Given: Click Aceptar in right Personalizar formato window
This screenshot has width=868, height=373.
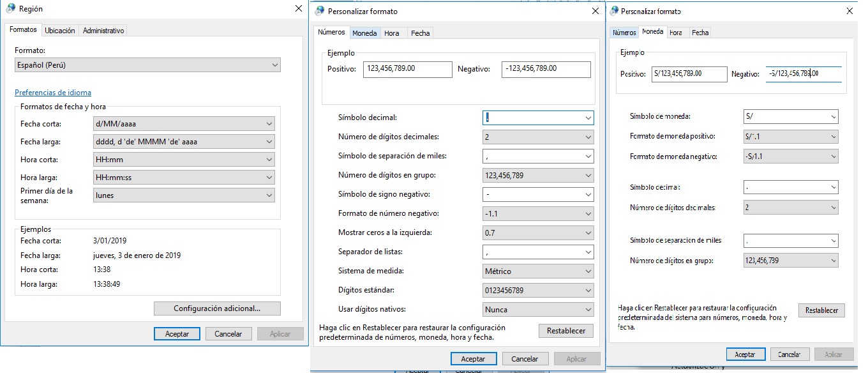Looking at the screenshot, I should tap(745, 354).
